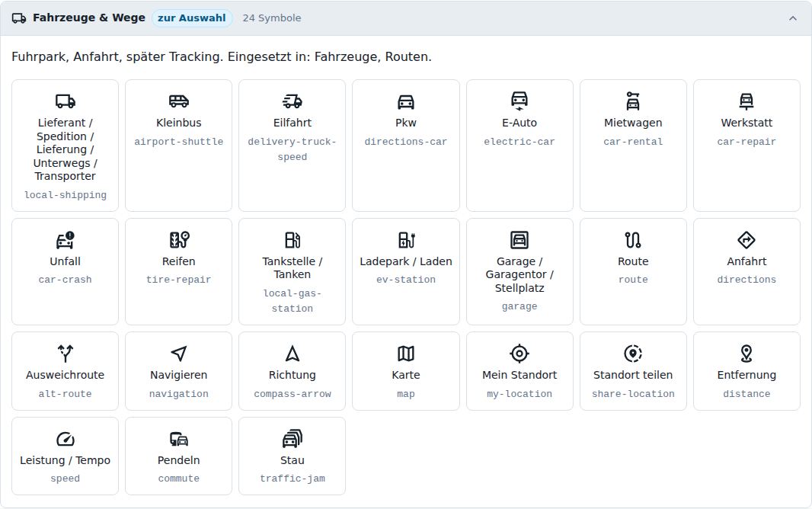The image size is (812, 509).
Task: Click the 'share-location' code label
Action: click(633, 393)
